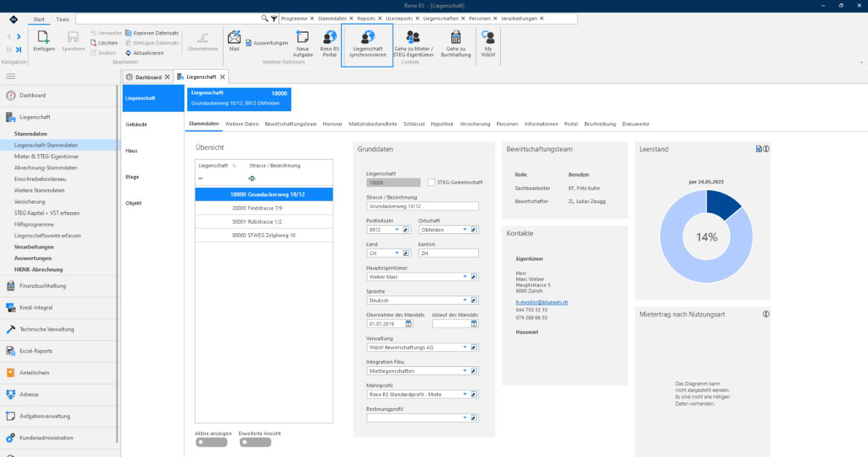868x457 pixels.
Task: Switch to the Weitere Daten tab
Action: [242, 124]
